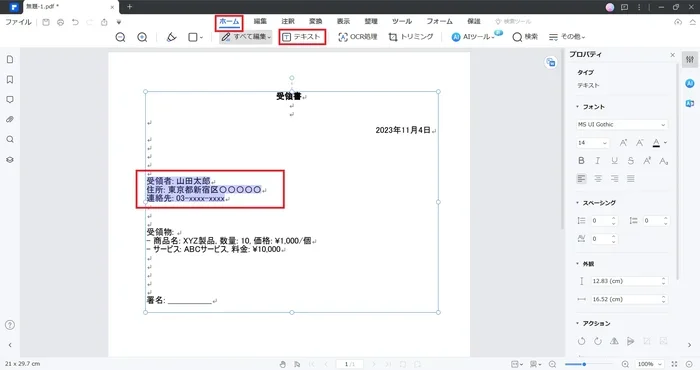The height and width of the screenshot is (370, 700).
Task: Click the share icon in quick access bar
Action: pos(104,22)
